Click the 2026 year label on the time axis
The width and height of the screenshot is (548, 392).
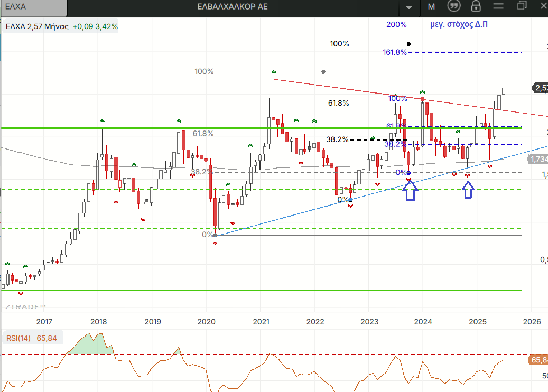coord(532,321)
